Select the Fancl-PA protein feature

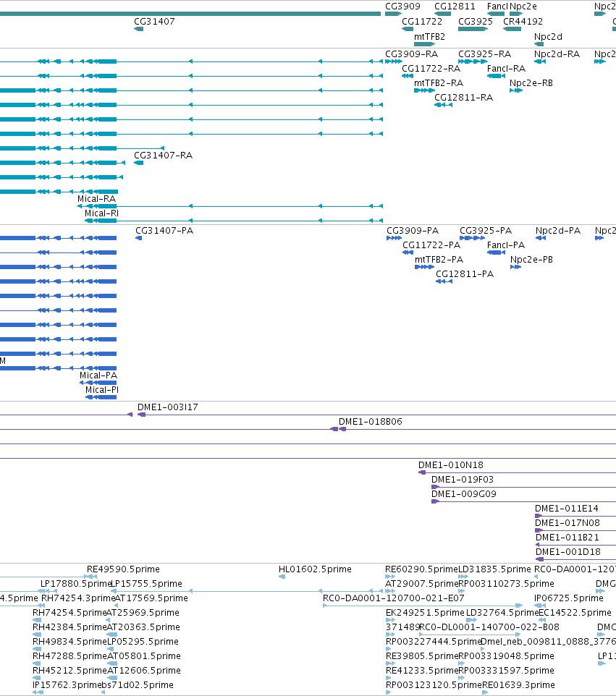[x=496, y=252]
